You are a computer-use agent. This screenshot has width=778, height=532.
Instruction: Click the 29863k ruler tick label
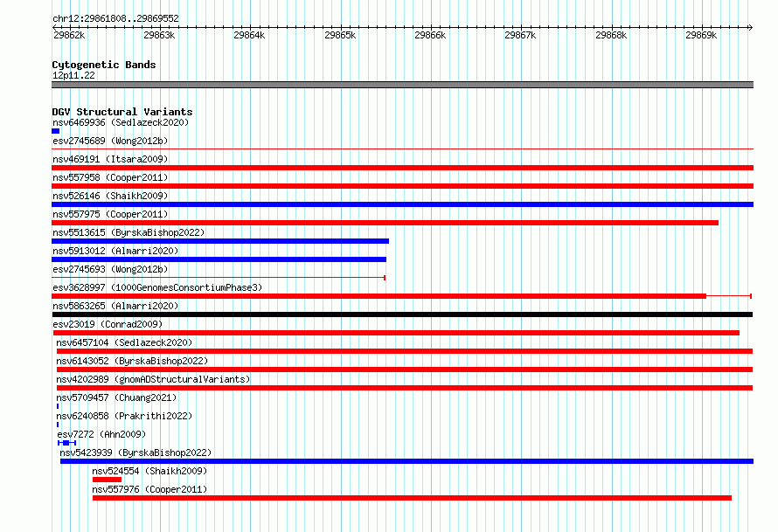[159, 35]
